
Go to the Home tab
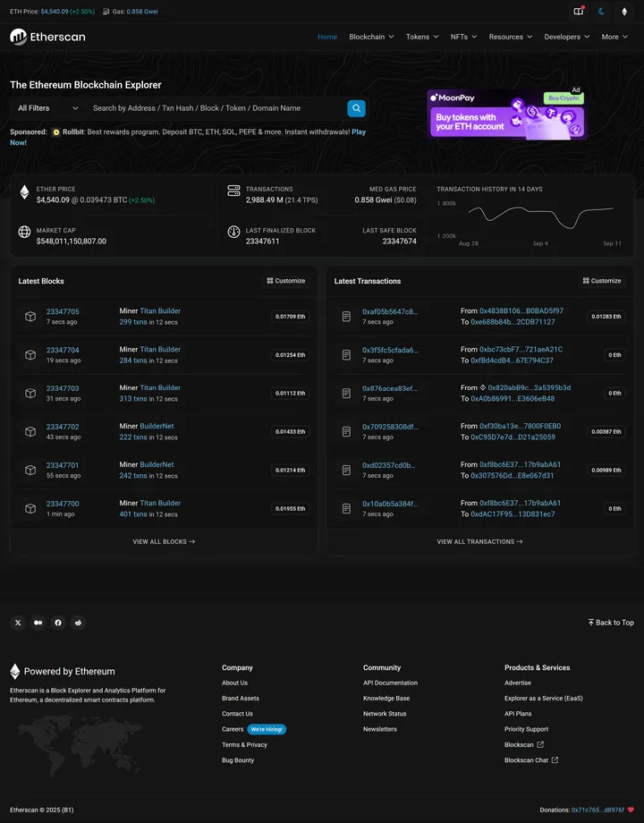(x=327, y=37)
